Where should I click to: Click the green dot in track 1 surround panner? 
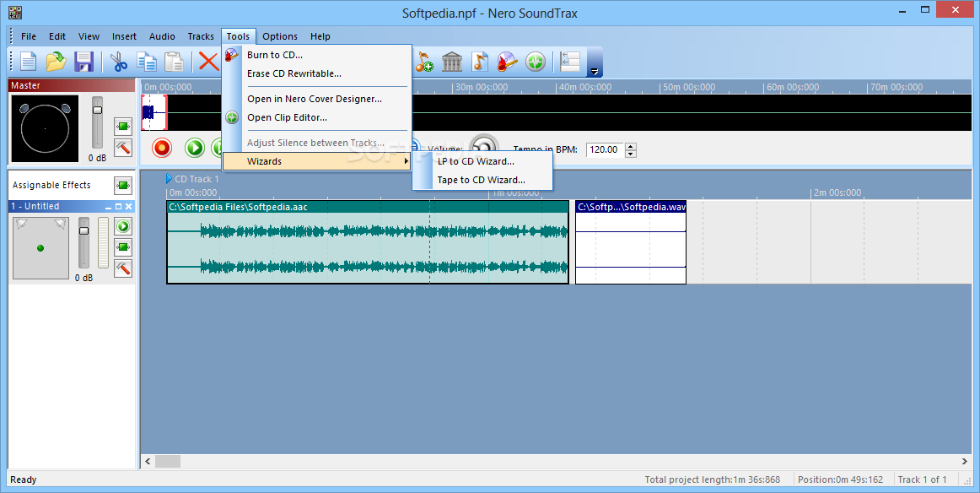coord(40,248)
